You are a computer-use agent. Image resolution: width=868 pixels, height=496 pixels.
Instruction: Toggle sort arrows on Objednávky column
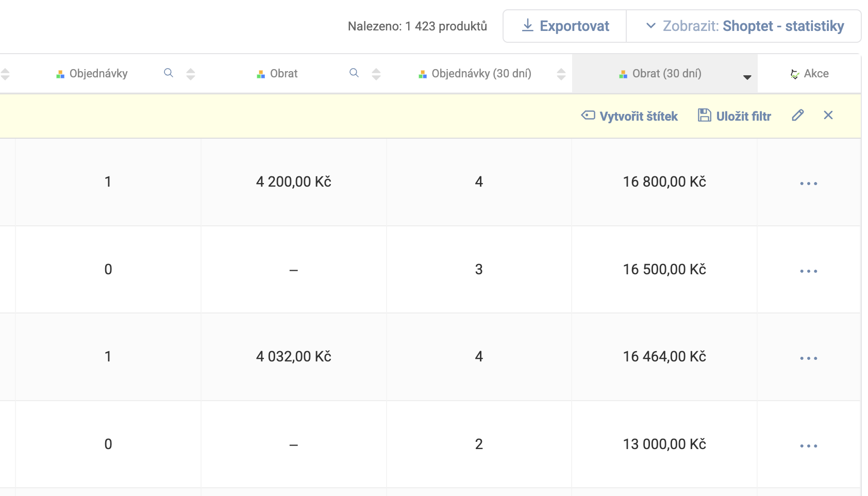(x=191, y=74)
